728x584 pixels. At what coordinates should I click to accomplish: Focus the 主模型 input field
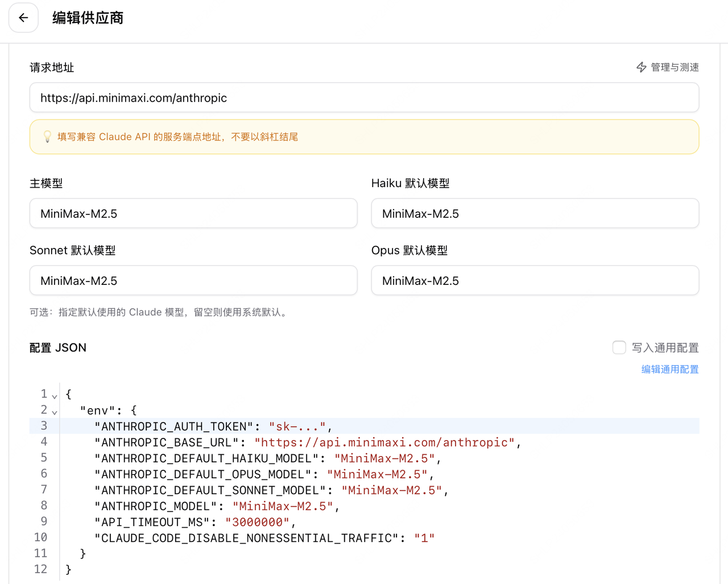193,214
